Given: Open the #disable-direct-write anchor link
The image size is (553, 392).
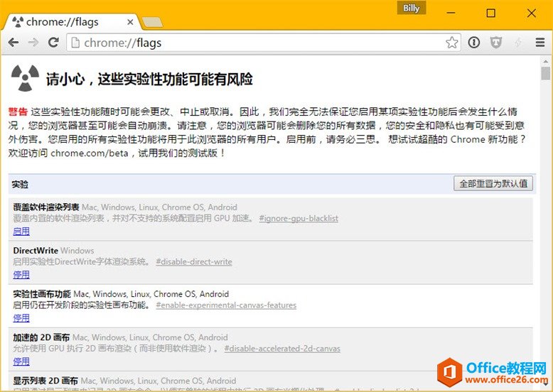Looking at the screenshot, I should 194,261.
